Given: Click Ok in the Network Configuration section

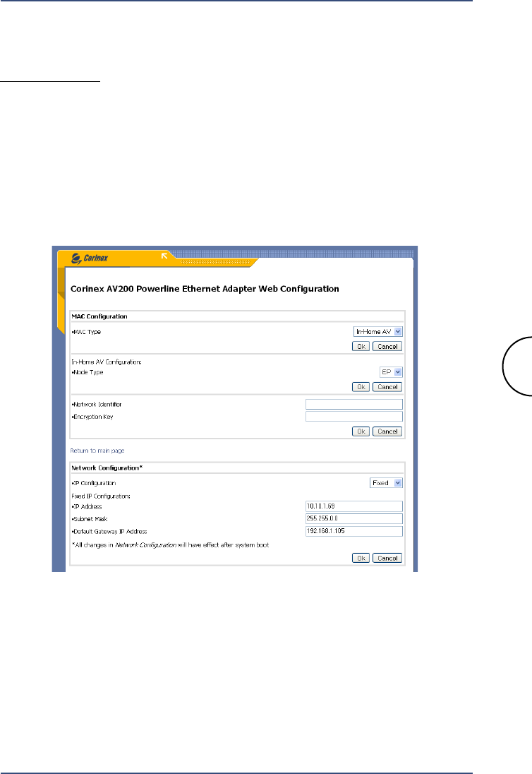Looking at the screenshot, I should [361, 559].
